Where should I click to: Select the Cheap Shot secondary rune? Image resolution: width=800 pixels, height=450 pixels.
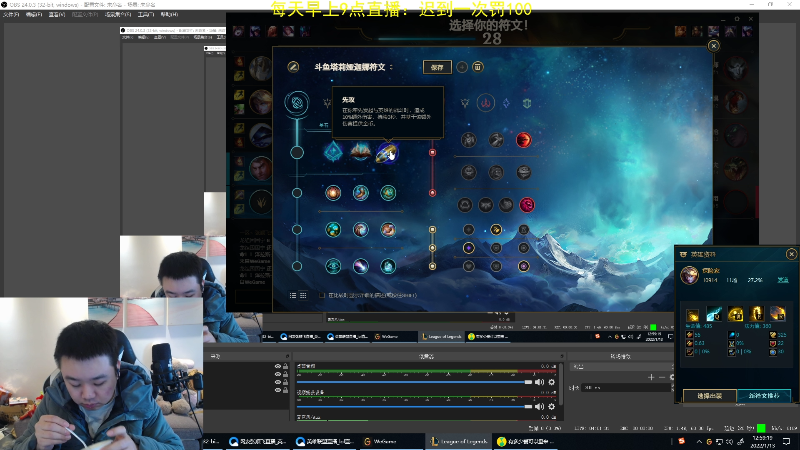pos(468,140)
